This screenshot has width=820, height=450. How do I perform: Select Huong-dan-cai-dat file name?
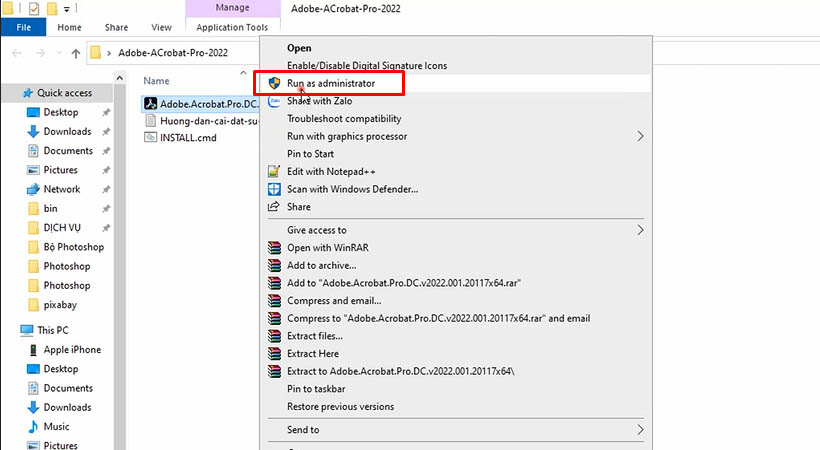point(209,121)
